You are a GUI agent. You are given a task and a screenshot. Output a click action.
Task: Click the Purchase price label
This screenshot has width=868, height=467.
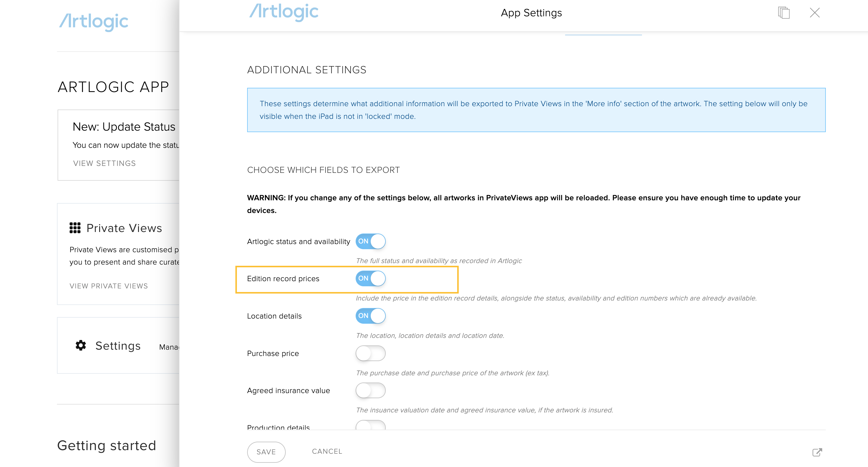pyautogui.click(x=273, y=353)
